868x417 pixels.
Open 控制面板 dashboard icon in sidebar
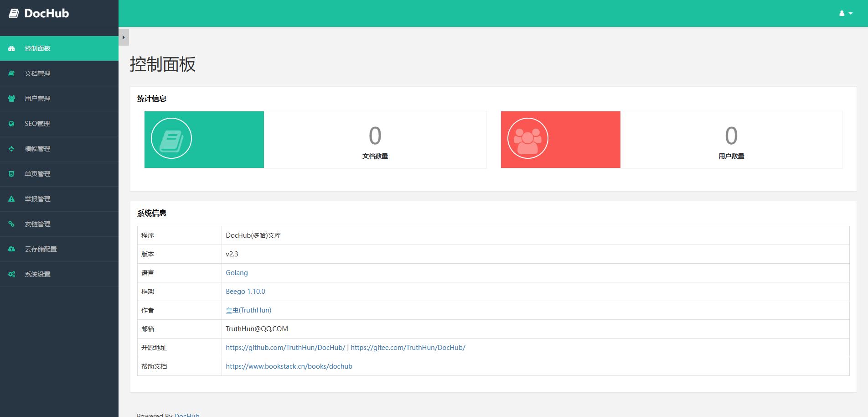pyautogui.click(x=12, y=48)
